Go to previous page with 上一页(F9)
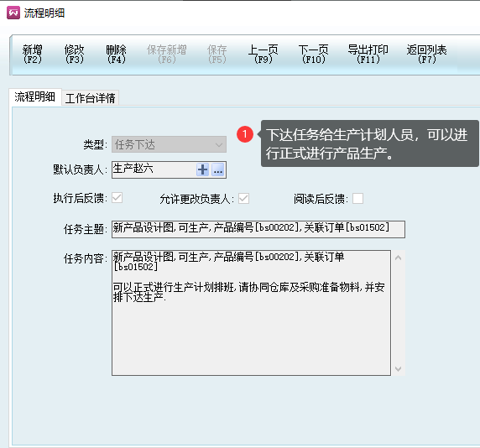The height and width of the screenshot is (448, 480). (x=263, y=55)
